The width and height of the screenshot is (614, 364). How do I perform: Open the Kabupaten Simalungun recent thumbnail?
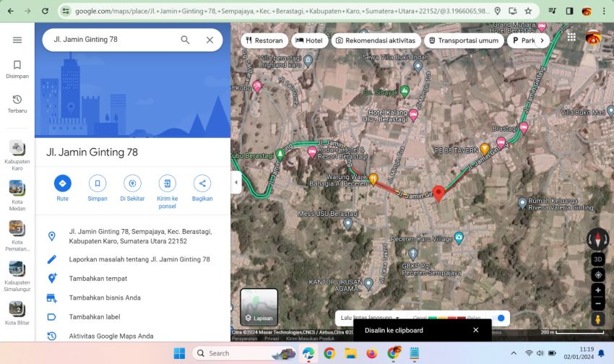pyautogui.click(x=17, y=277)
